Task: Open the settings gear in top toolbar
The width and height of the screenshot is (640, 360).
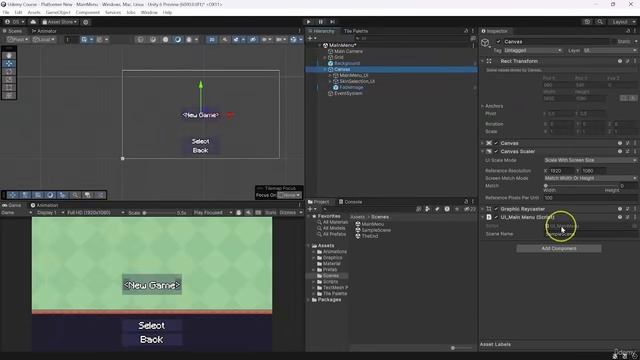Action: [86, 22]
